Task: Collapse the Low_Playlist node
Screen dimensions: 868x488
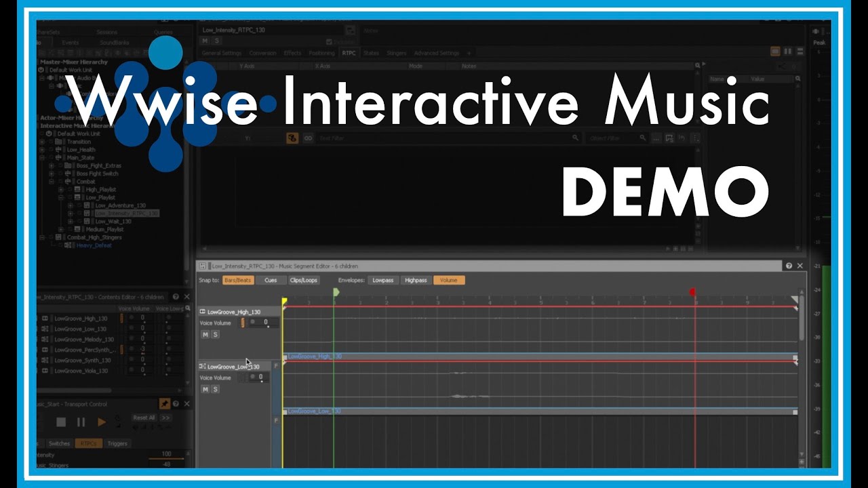Action: click(62, 197)
